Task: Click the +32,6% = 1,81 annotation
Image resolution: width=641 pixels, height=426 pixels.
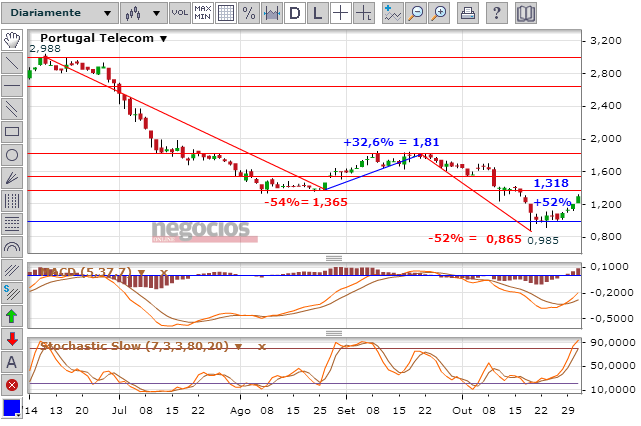Action: (x=391, y=142)
